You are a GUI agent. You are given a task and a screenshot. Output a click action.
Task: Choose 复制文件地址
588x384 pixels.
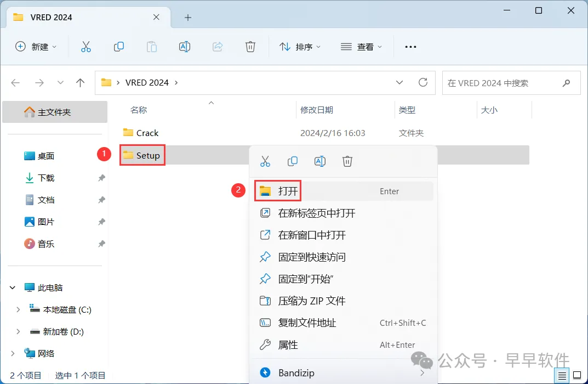[344, 323]
